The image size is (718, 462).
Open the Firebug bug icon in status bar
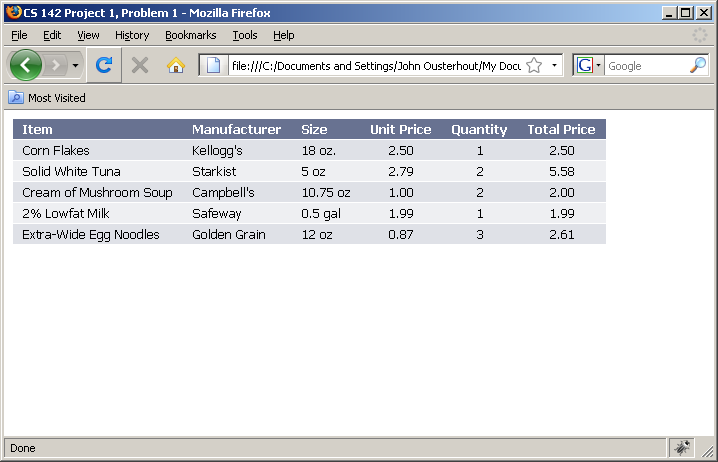[x=683, y=448]
